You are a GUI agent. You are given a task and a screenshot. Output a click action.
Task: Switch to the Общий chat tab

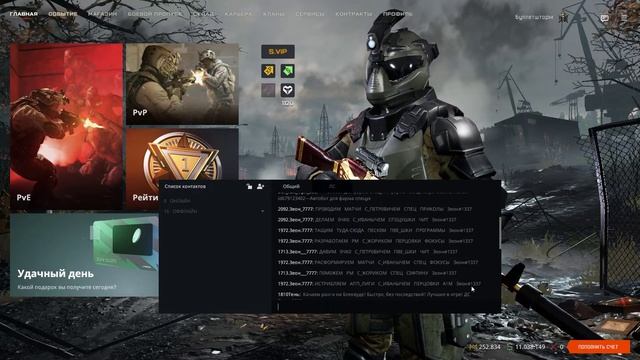[x=291, y=187]
